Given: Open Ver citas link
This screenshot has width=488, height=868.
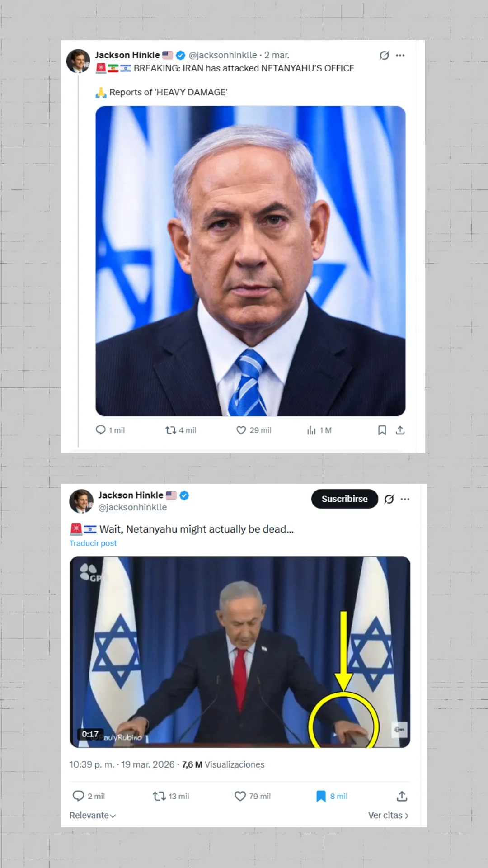Looking at the screenshot, I should pyautogui.click(x=389, y=815).
